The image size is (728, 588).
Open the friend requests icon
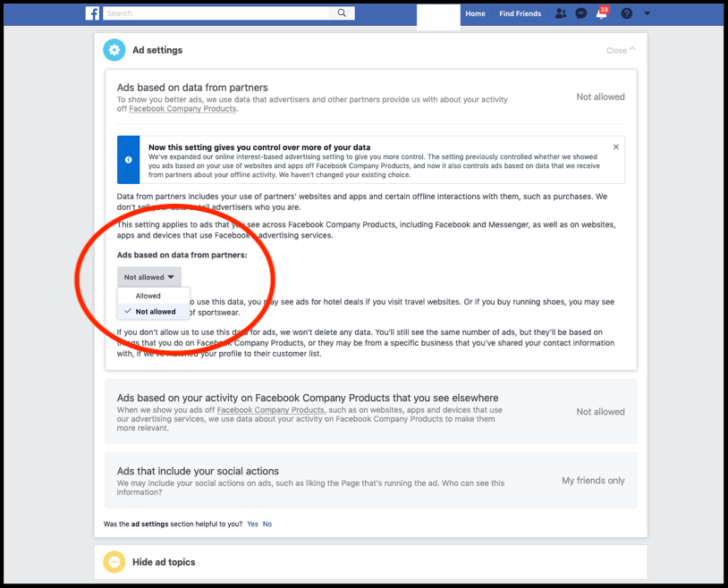561,13
